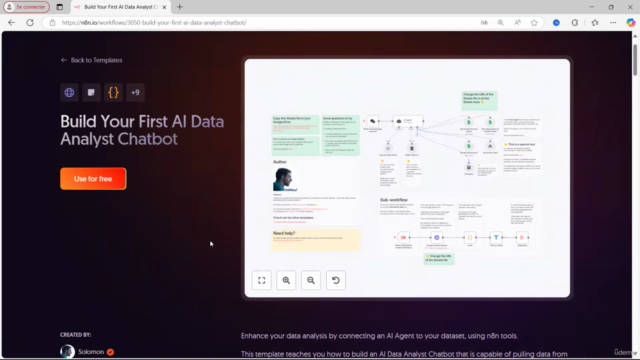Viewport: 640px width, 360px height.
Task: Add page to favorites star icon
Action: [x=534, y=23]
